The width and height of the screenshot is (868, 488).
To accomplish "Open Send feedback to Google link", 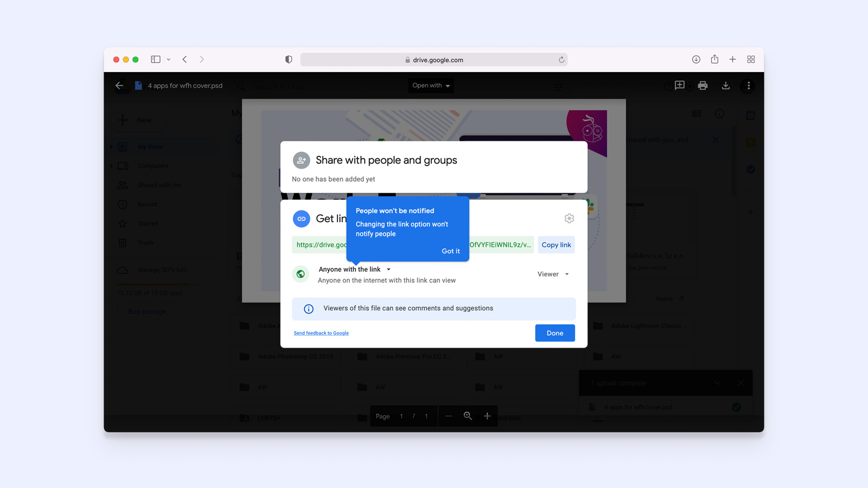I will [321, 333].
